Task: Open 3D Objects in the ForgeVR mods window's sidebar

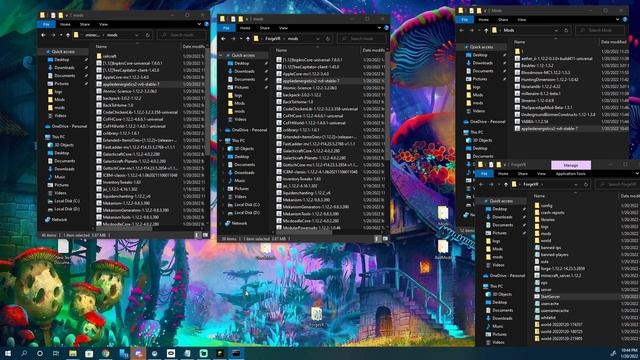Action: [241, 149]
